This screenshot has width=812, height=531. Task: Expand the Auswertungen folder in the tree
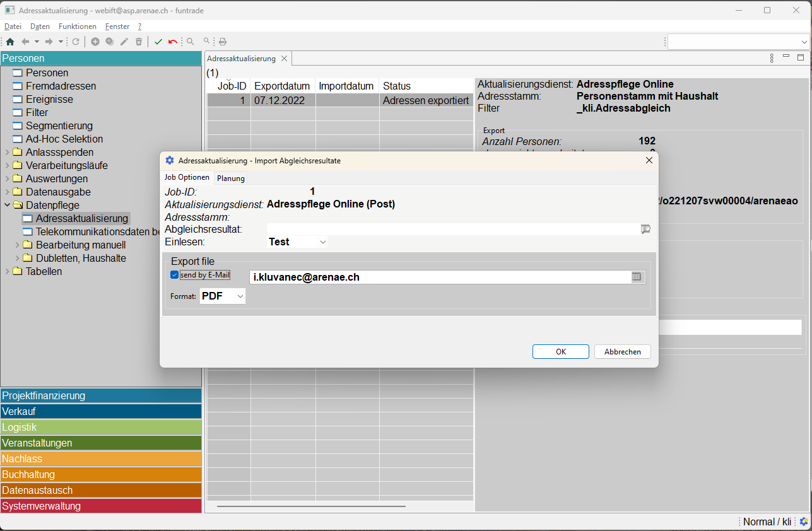8,179
